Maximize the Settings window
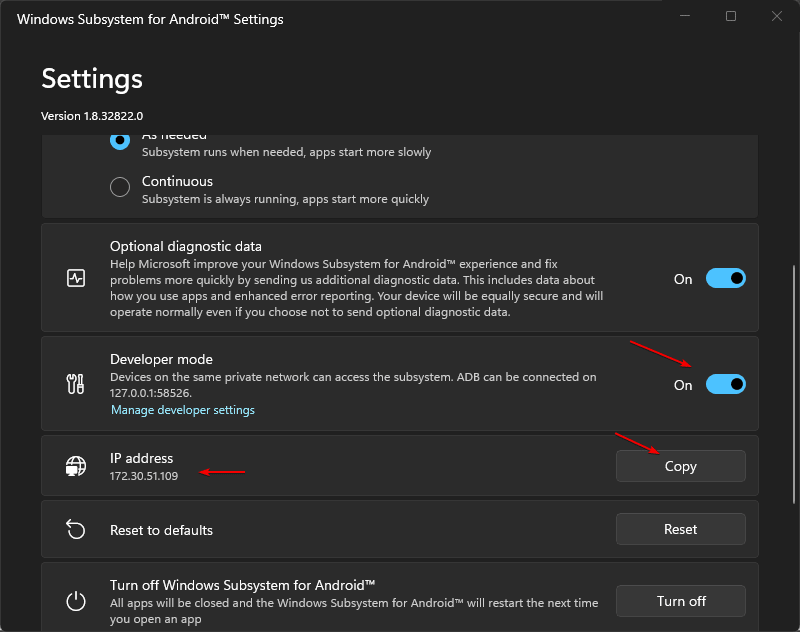800x632 pixels. click(731, 16)
